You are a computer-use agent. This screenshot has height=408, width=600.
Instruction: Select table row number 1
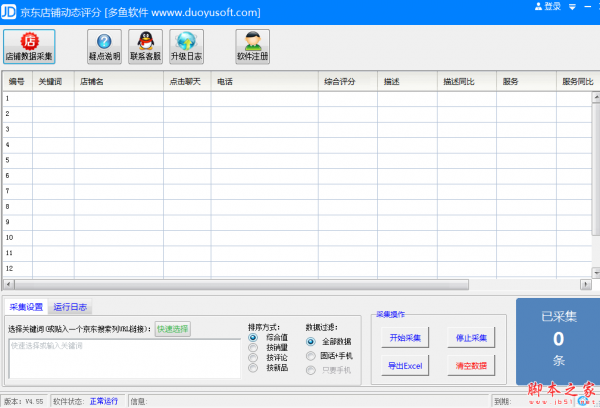[297, 98]
